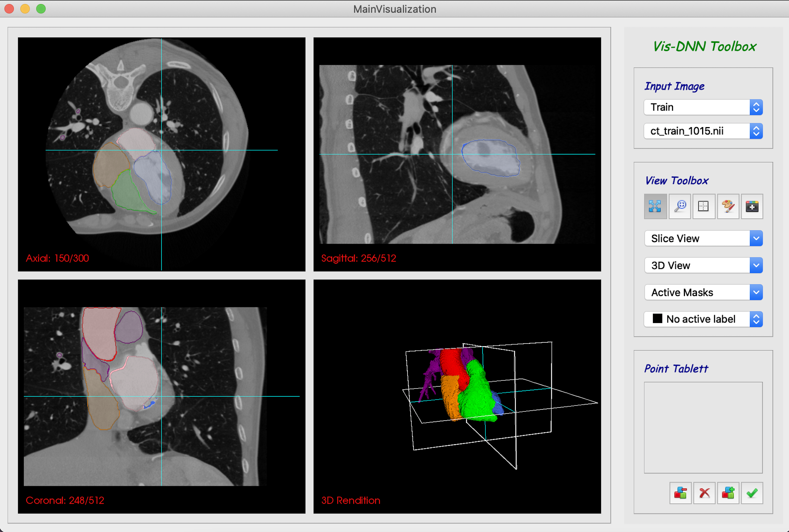Open the color palette tool
Viewport: 789px width, 532px height.
pos(728,206)
